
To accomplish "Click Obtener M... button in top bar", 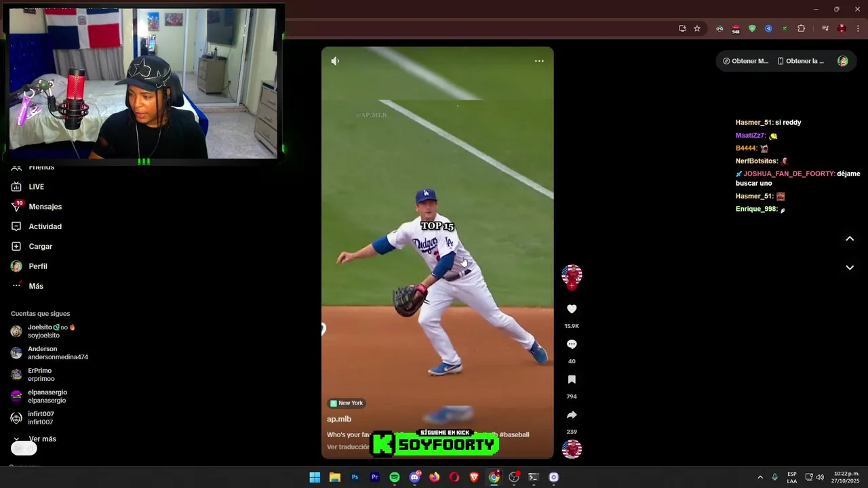I will click(746, 61).
